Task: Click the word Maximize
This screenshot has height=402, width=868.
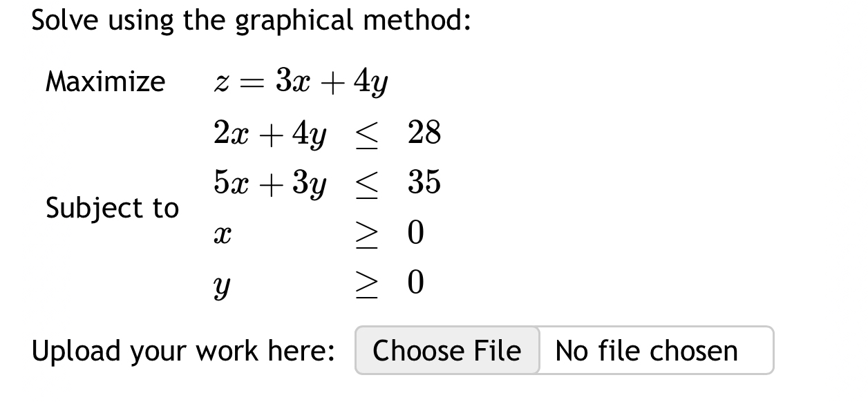Action: point(105,81)
